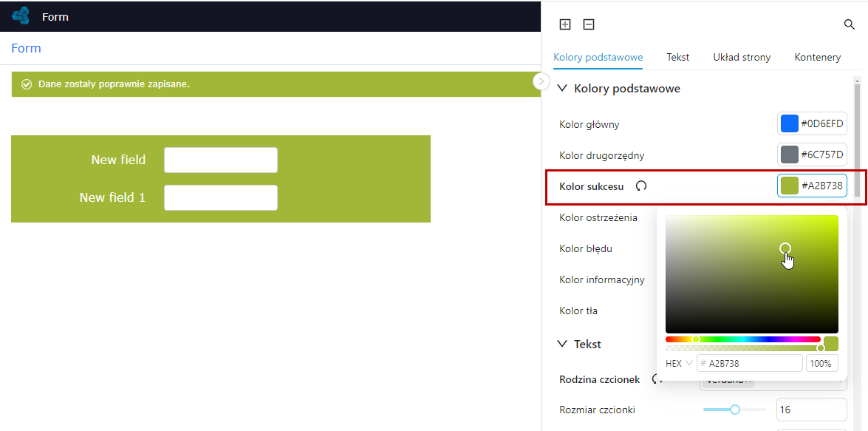Click the check icon in the success message
The image size is (868, 431).
pyautogui.click(x=26, y=84)
